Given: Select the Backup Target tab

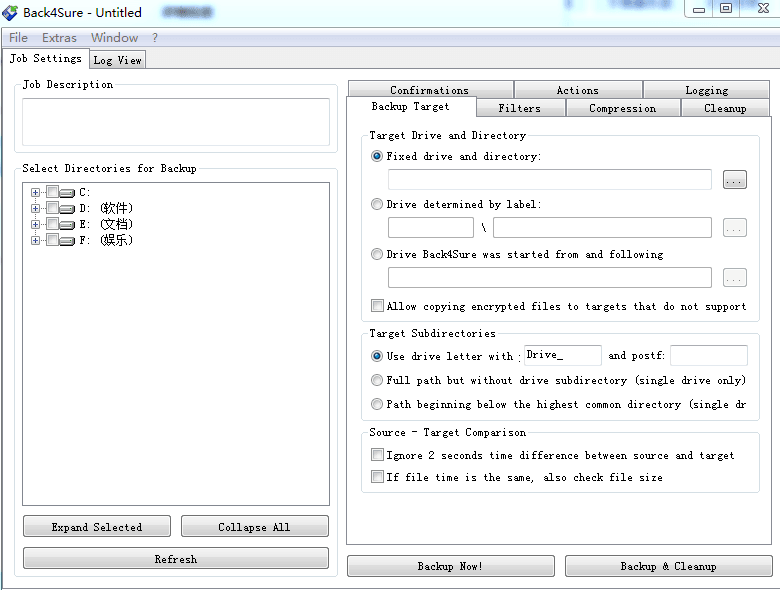Looking at the screenshot, I should tap(411, 106).
